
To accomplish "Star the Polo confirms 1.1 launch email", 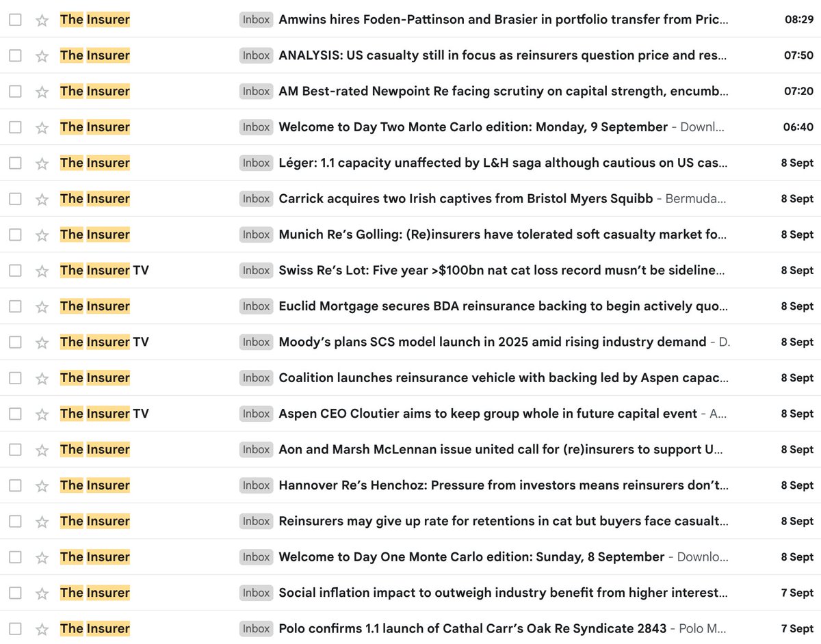I will coord(42,629).
